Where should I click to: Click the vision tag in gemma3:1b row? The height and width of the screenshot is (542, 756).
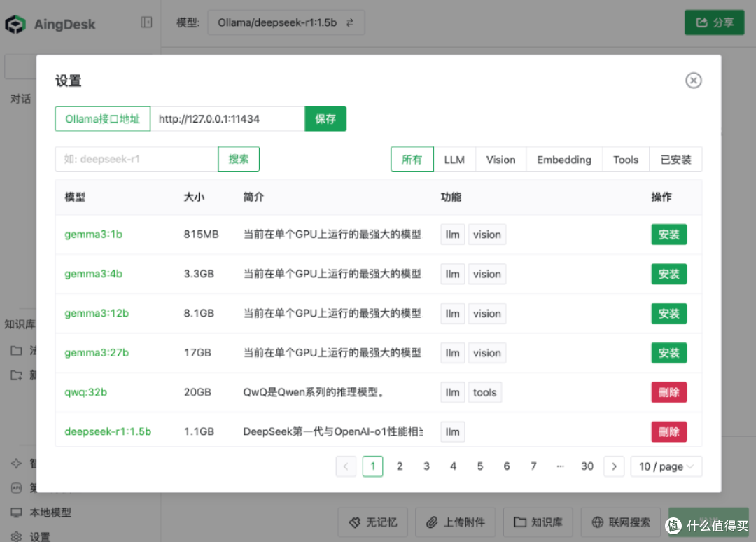[x=487, y=235]
